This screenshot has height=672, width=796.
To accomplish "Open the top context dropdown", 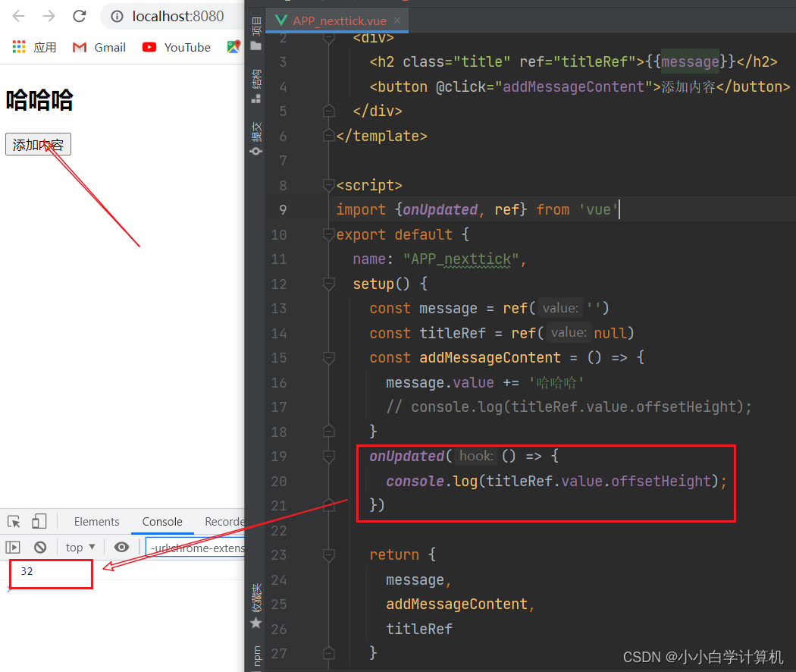I will pos(80,547).
